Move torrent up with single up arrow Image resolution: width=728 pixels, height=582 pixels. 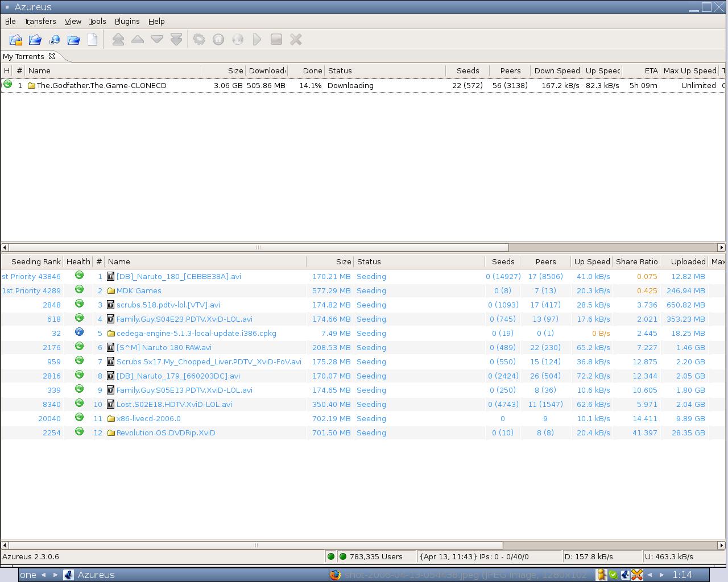(138, 40)
